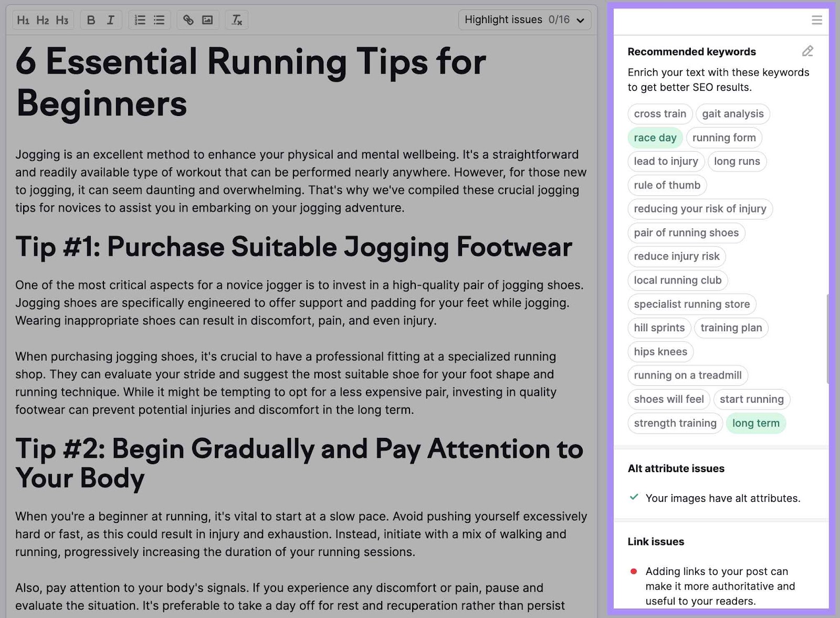Screen dimensions: 840x618
Task: Open the pencil edit icon for Recommended keywords
Action: click(807, 51)
